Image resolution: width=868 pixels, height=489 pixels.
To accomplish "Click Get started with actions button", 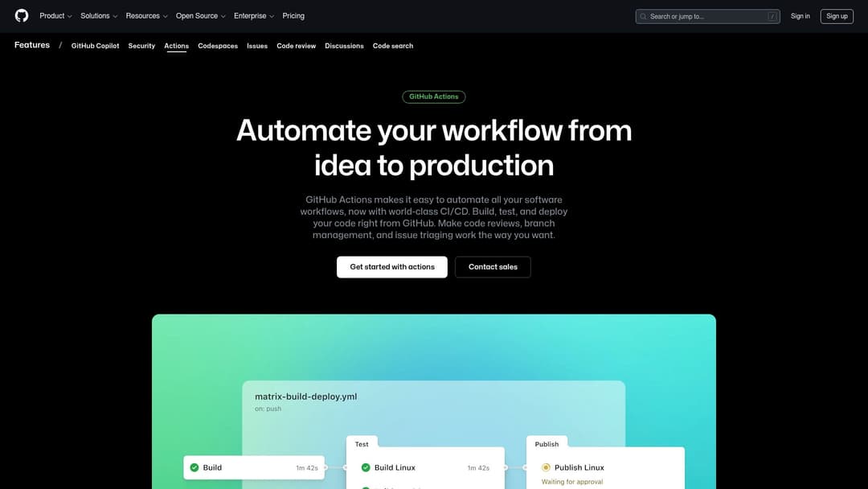I will pyautogui.click(x=392, y=267).
